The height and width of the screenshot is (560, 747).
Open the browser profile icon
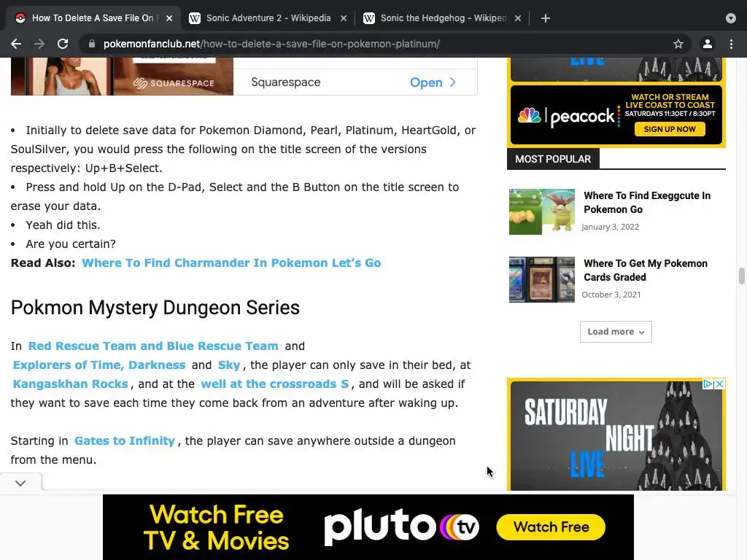pyautogui.click(x=708, y=44)
